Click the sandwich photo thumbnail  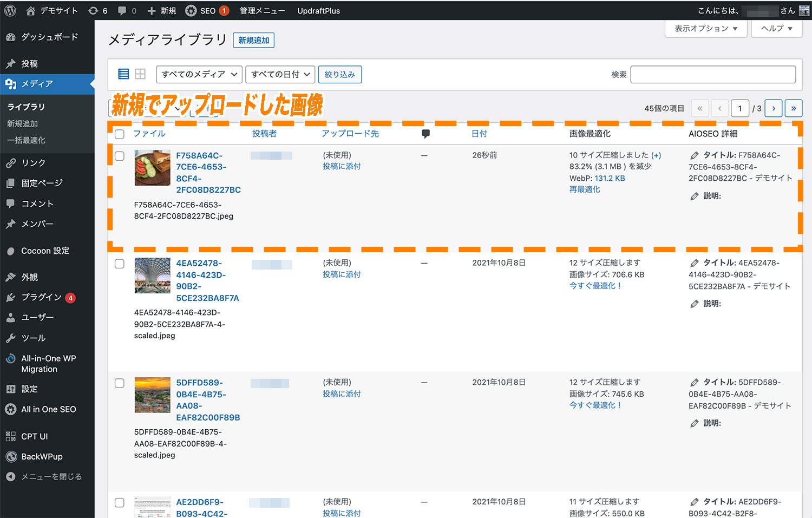coord(152,168)
